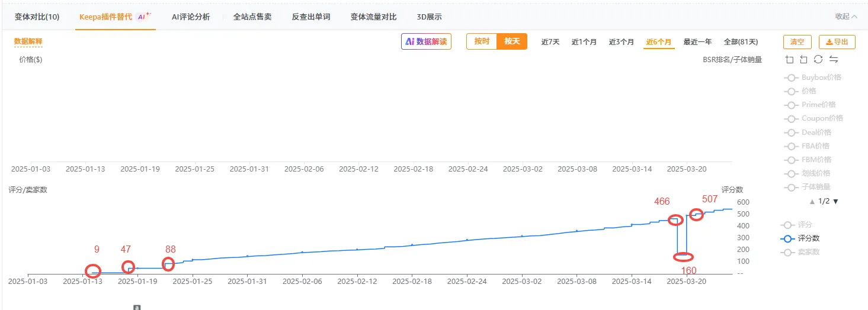
Task: Click the AI sparkle badge on Keepa tab
Action: coord(144,16)
